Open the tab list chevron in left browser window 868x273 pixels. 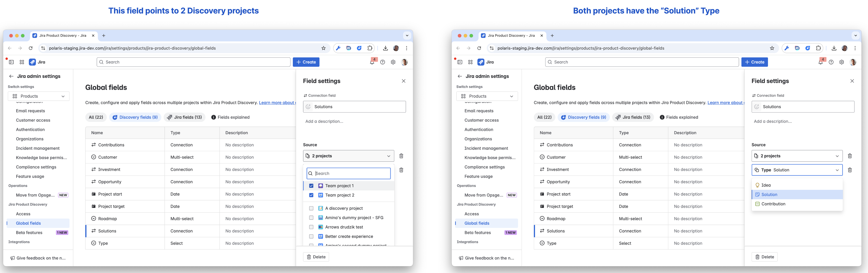tap(407, 35)
